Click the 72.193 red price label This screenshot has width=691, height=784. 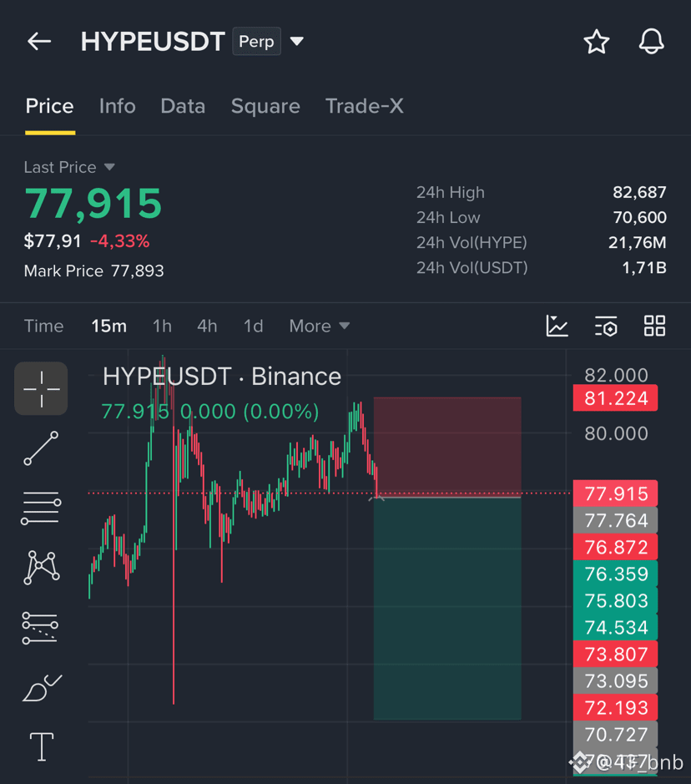coord(616,707)
